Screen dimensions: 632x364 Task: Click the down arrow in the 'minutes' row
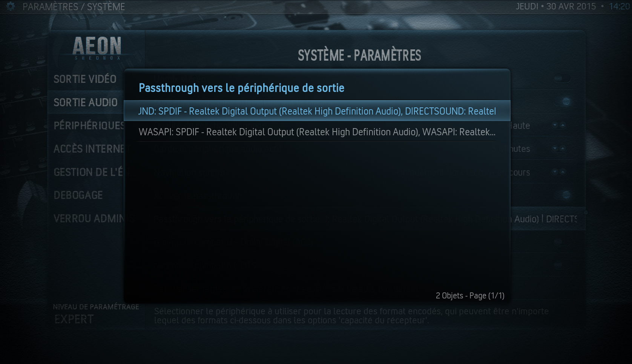555,149
